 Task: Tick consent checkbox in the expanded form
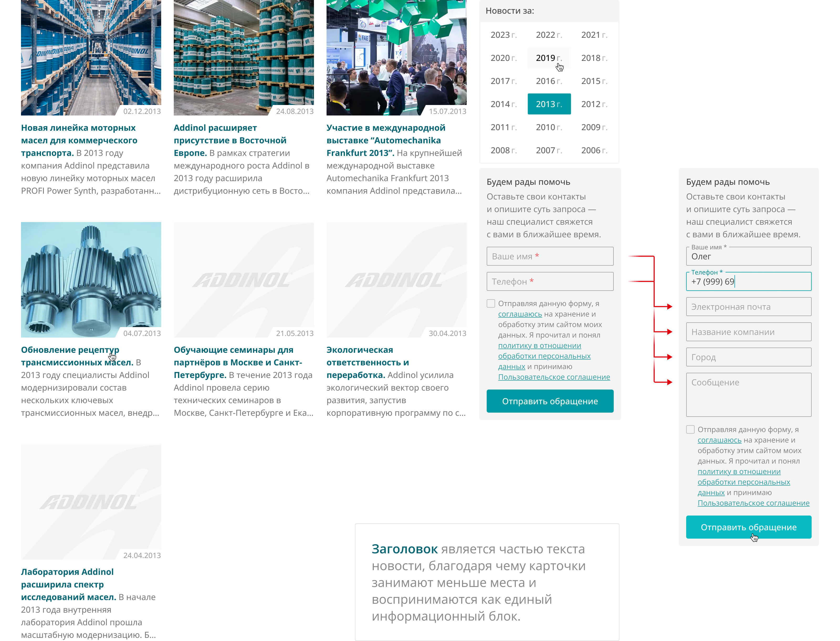point(690,430)
